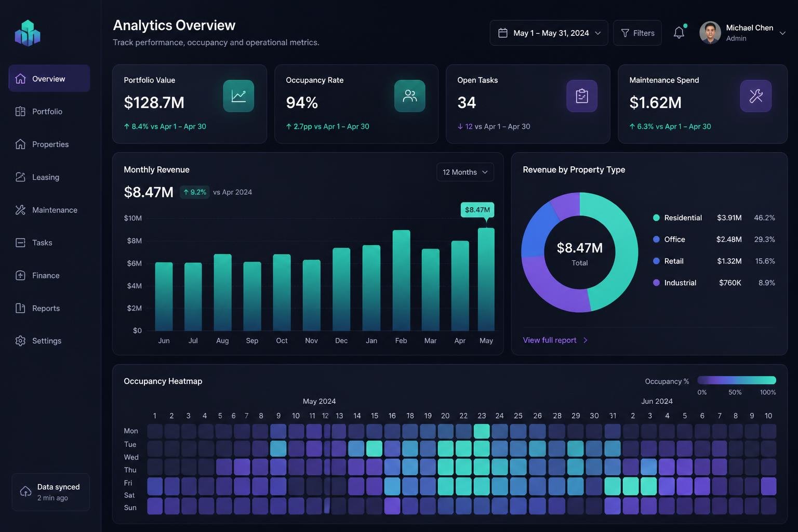Click the cloud sync icon

25,491
